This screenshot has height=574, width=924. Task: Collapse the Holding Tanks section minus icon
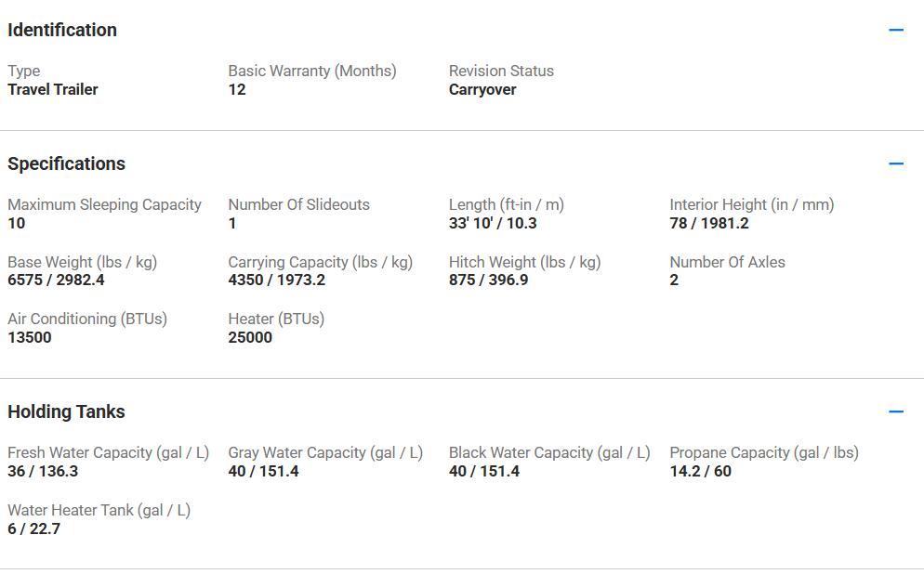(x=896, y=411)
